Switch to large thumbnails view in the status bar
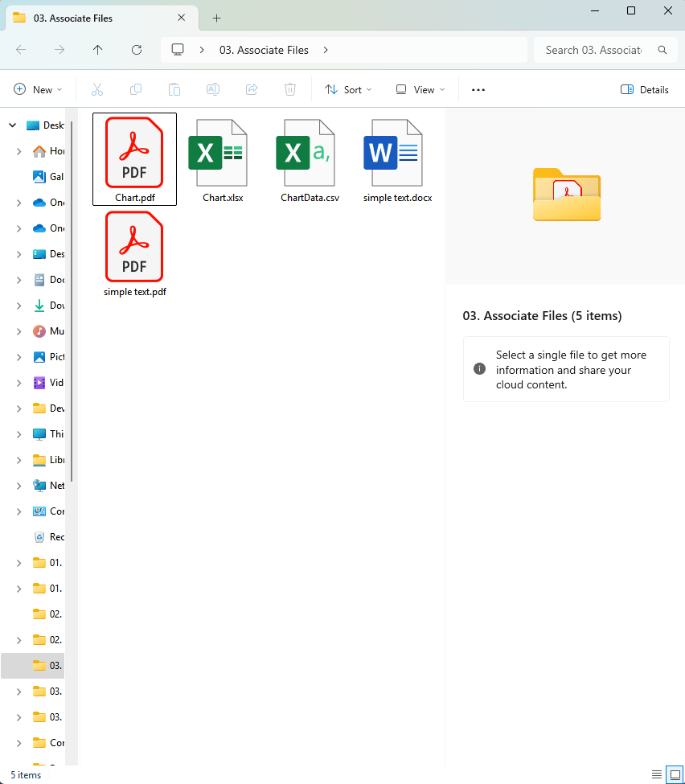 (x=675, y=774)
